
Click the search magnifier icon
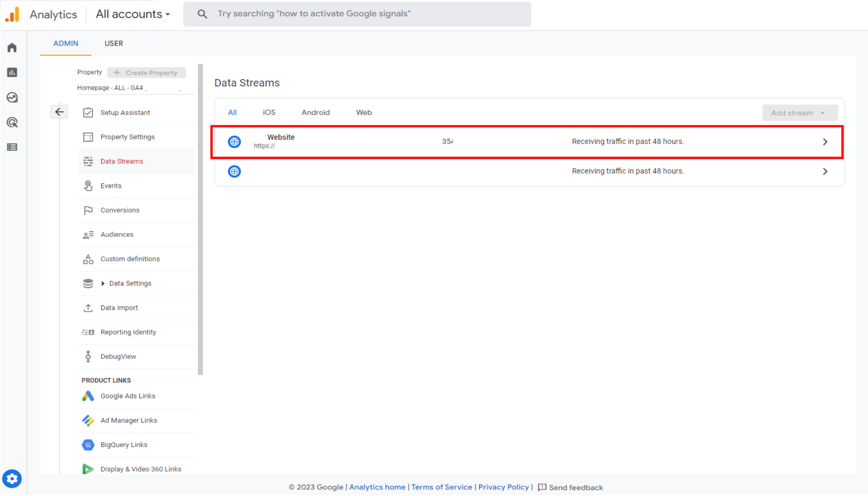(x=202, y=14)
